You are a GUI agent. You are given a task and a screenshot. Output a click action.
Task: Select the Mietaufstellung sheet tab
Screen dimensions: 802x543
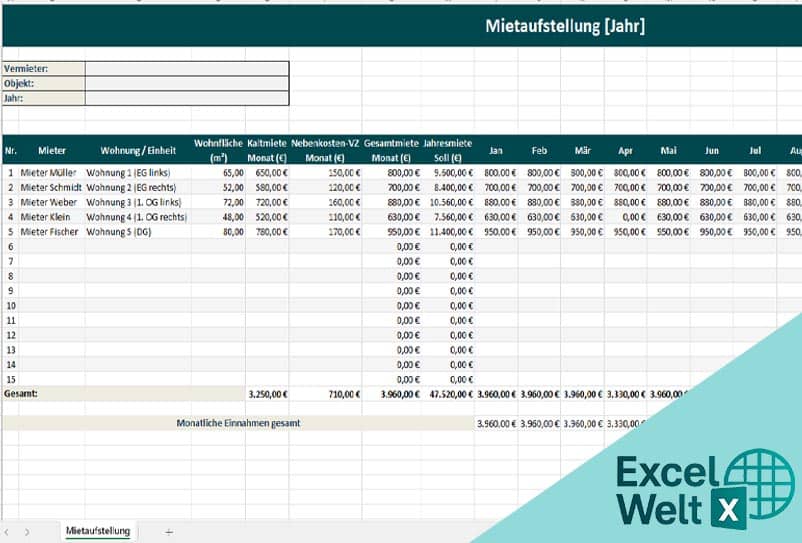(x=98, y=531)
